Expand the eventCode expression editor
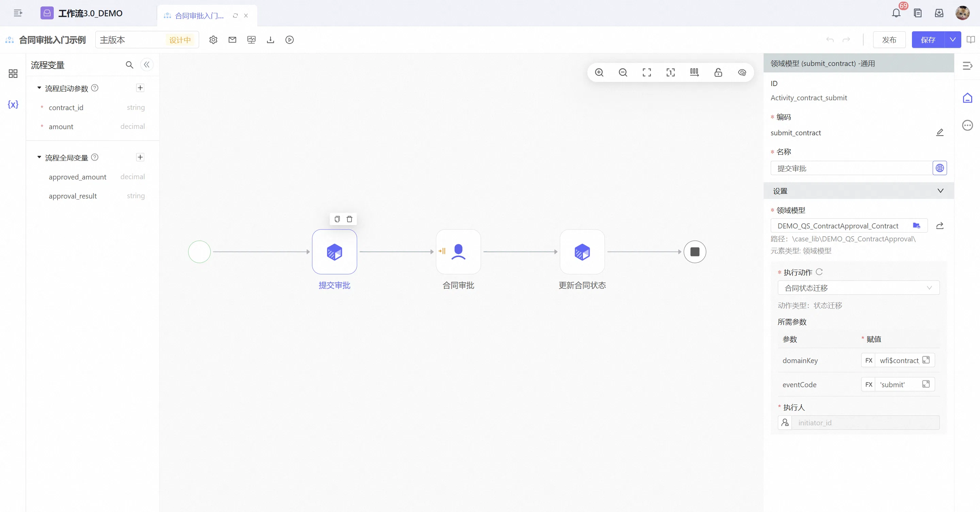Viewport: 980px width, 512px height. point(926,384)
